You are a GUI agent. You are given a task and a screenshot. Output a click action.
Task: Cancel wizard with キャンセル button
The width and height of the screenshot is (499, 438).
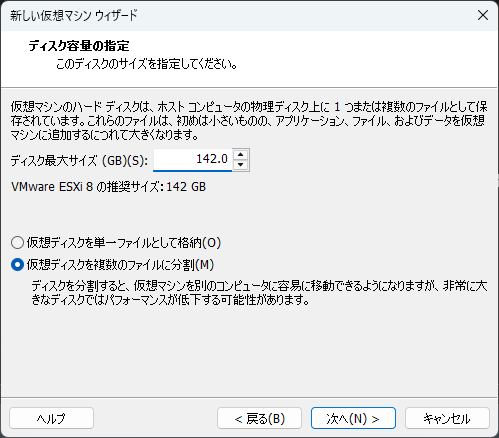point(447,418)
